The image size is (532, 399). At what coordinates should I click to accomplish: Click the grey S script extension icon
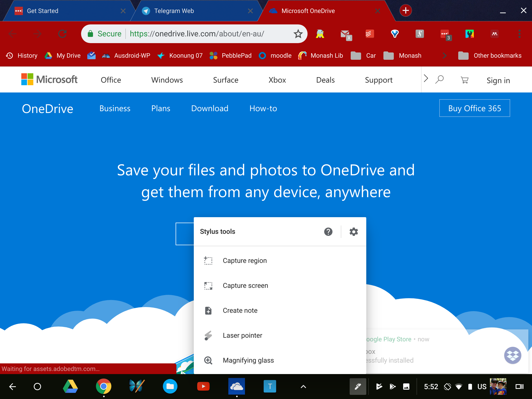coord(420,34)
